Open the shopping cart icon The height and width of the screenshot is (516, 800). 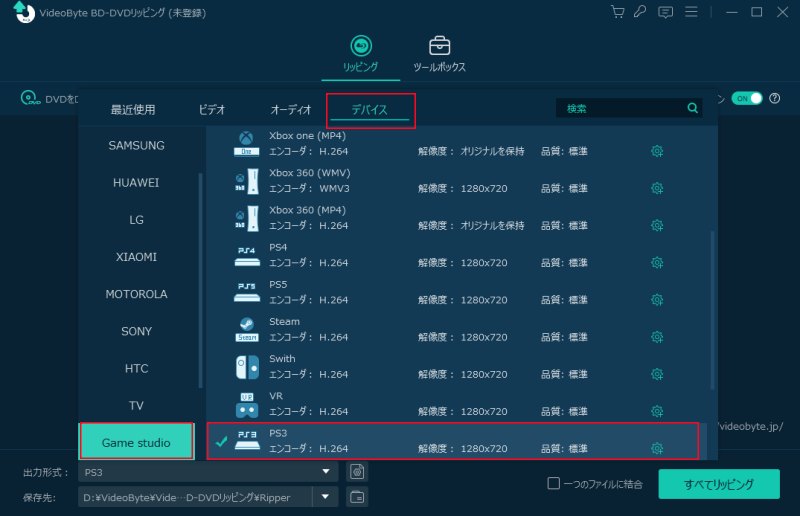click(617, 12)
